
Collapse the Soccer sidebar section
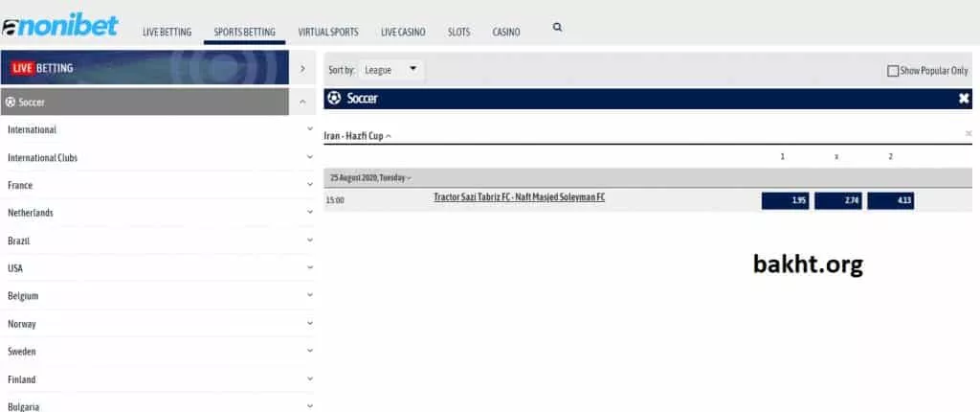(302, 102)
